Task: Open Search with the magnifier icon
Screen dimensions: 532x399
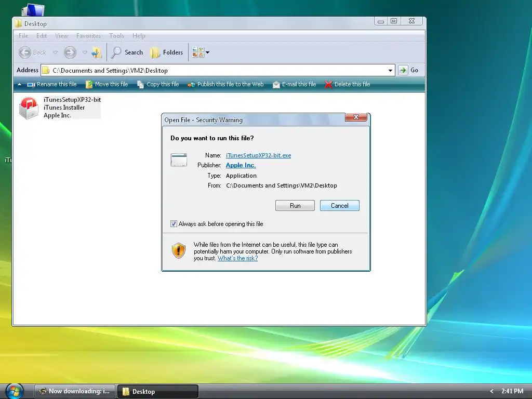Action: [116, 52]
